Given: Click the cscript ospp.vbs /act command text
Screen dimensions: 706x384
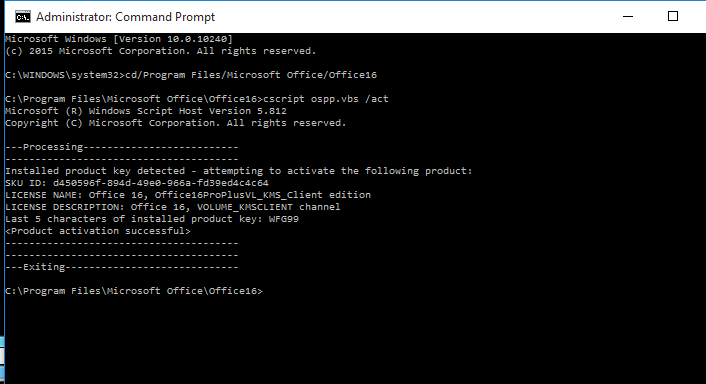Looking at the screenshot, I should (x=326, y=99).
